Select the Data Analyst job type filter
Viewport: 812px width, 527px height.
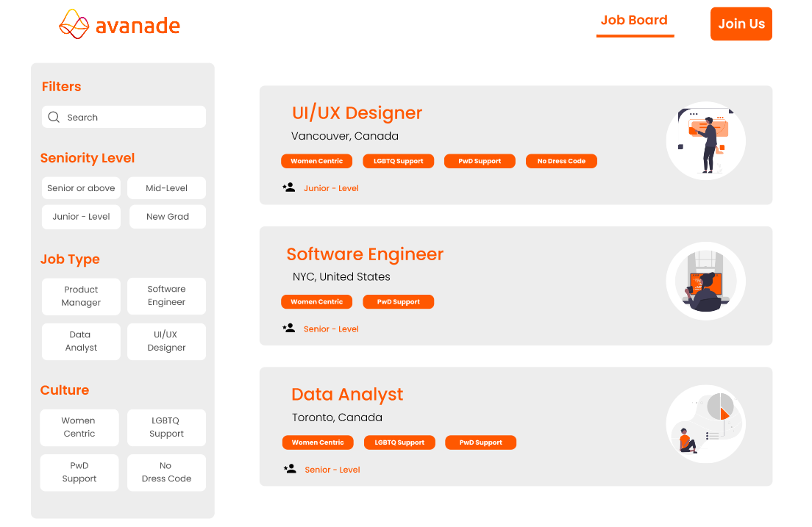click(x=81, y=341)
